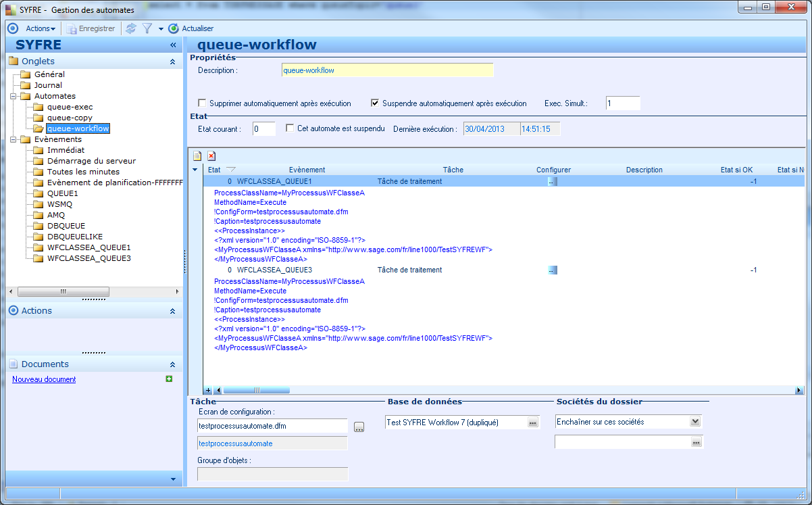Click the new task page icon
The height and width of the screenshot is (505, 812).
[x=197, y=155]
